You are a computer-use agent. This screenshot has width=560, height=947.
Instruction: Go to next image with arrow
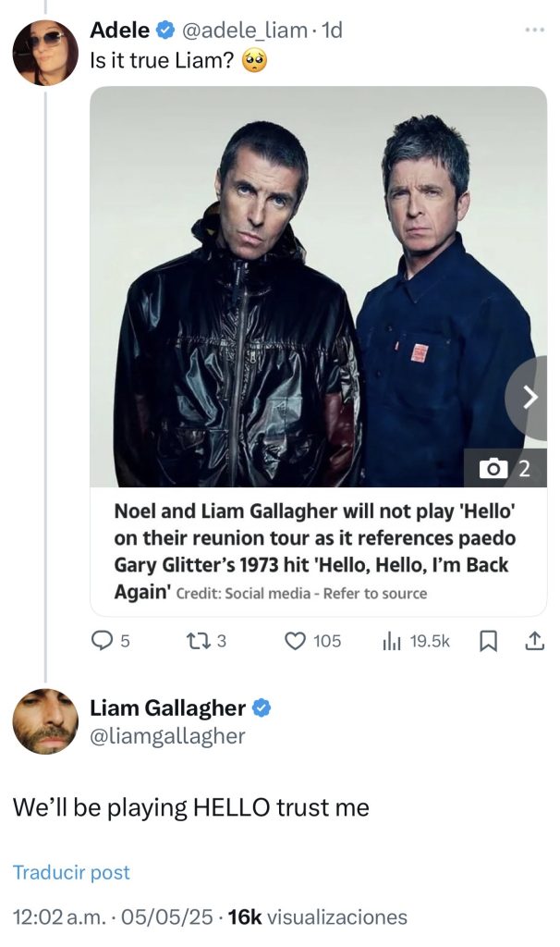(530, 398)
